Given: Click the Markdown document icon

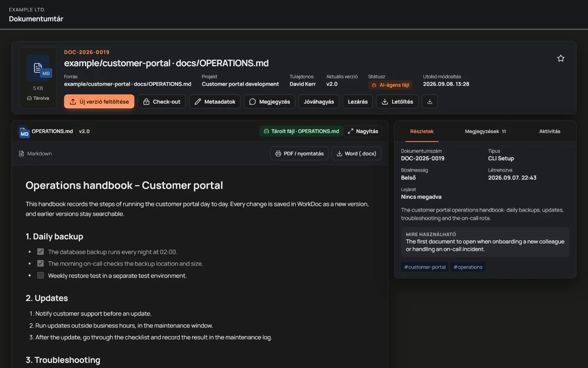Looking at the screenshot, I should [21, 153].
